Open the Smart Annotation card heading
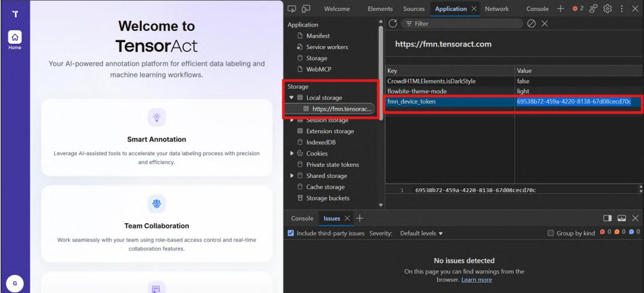Screen dimensions: 644x293 (x=156, y=139)
